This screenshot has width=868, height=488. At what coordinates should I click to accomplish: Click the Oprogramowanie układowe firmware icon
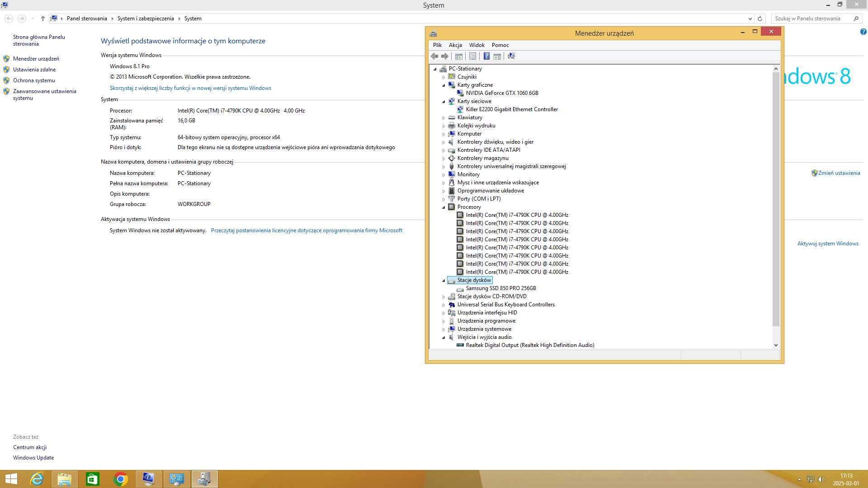[452, 191]
